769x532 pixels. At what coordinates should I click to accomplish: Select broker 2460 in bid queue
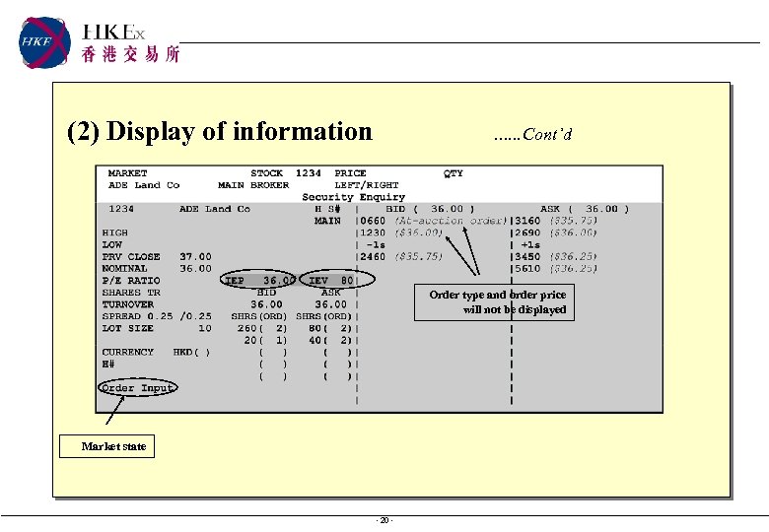[x=373, y=257]
